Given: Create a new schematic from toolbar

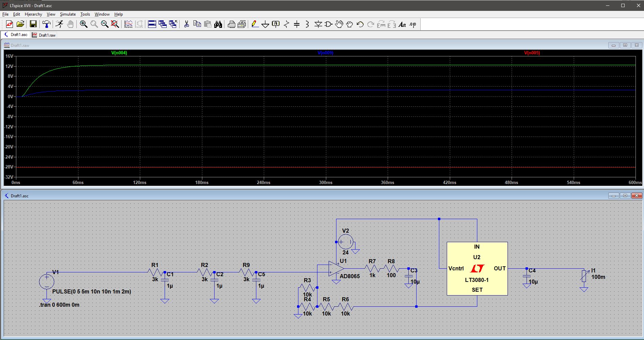Looking at the screenshot, I should (x=10, y=24).
